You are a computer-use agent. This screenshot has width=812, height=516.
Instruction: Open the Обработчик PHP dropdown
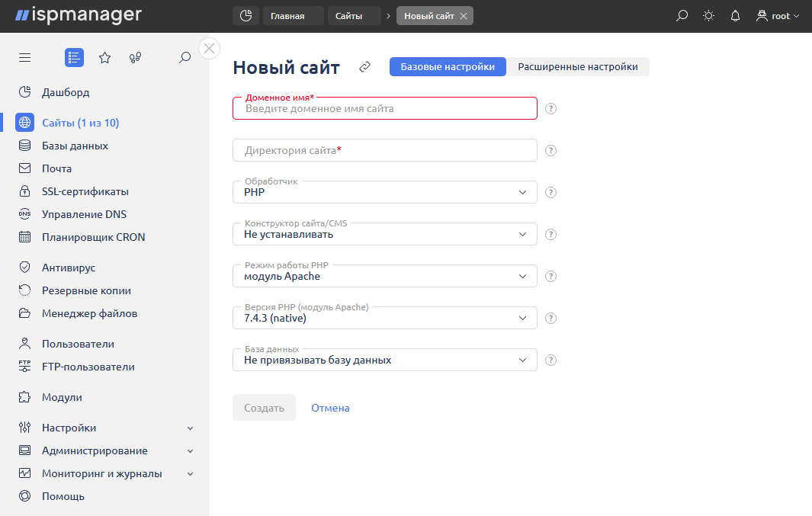pos(384,192)
